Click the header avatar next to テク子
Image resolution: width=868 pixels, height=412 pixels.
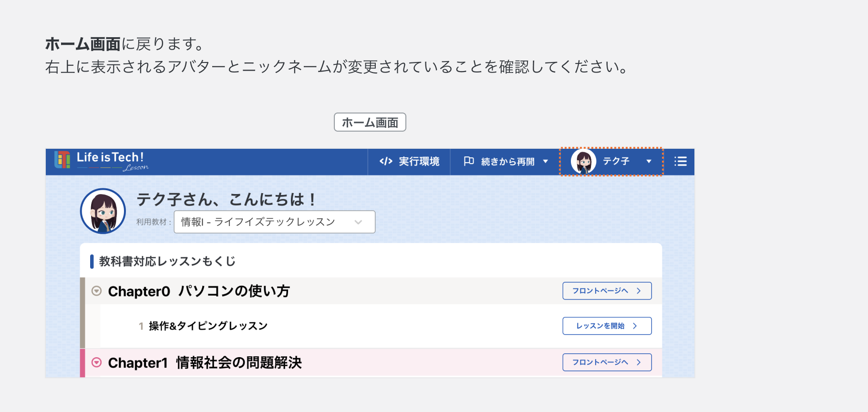click(583, 162)
